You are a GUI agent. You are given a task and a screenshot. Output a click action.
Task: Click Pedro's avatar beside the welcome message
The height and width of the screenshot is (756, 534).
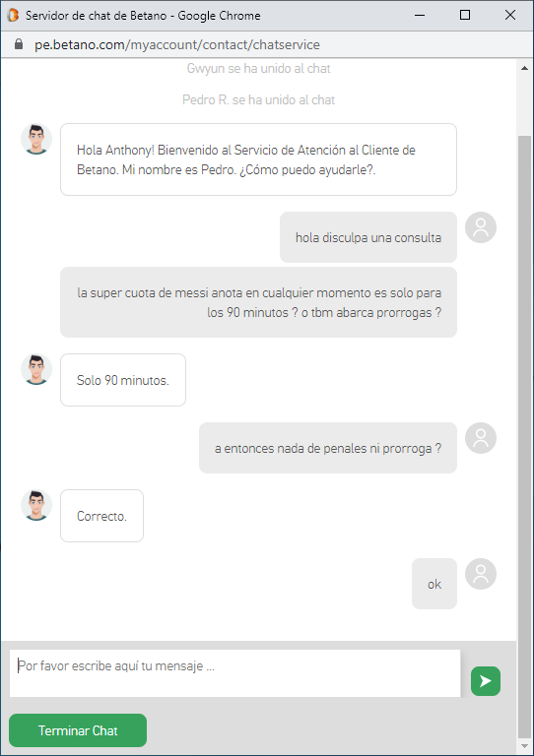click(36, 139)
